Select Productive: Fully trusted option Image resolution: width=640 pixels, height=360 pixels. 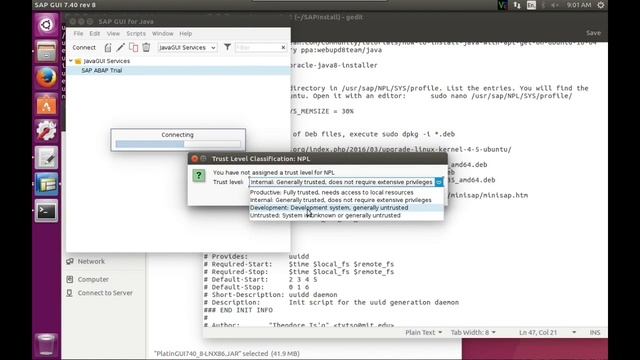pos(346,192)
